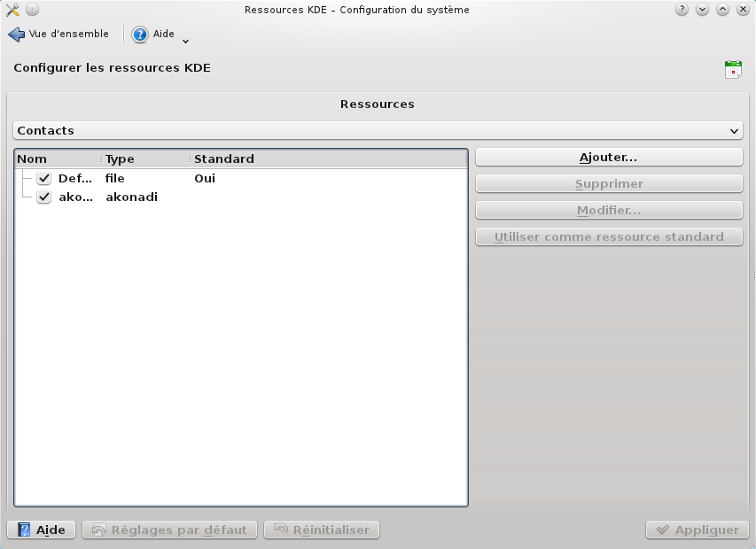756x549 pixels.
Task: Sort by the Type column header
Action: point(146,159)
